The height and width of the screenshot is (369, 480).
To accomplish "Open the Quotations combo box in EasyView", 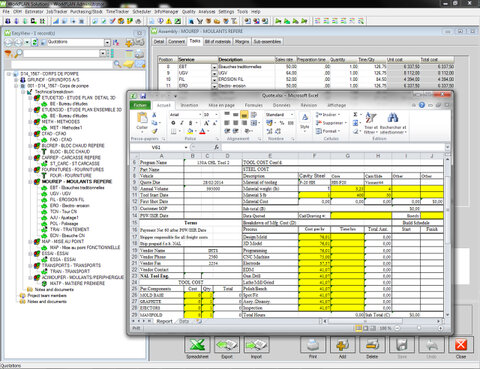I will point(107,42).
